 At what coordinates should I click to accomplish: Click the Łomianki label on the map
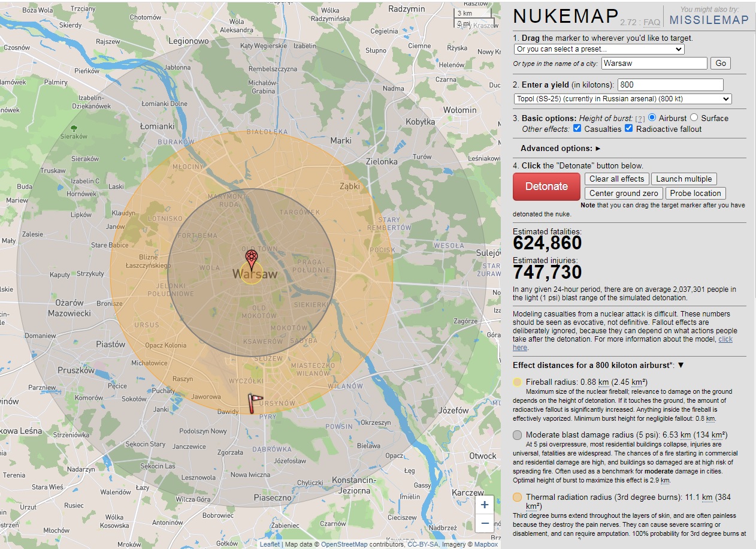[157, 126]
